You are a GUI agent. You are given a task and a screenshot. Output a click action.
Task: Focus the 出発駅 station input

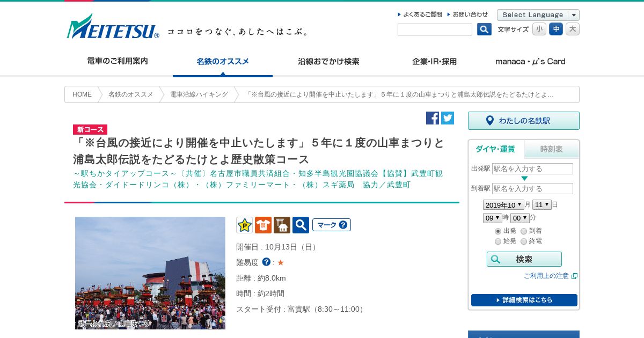[532, 168]
